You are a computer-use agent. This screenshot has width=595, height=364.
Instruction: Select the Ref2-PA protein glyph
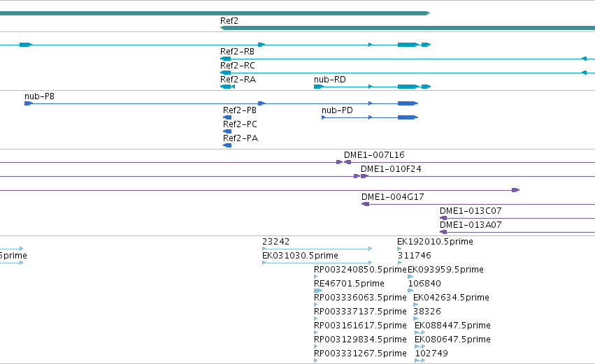[227, 145]
